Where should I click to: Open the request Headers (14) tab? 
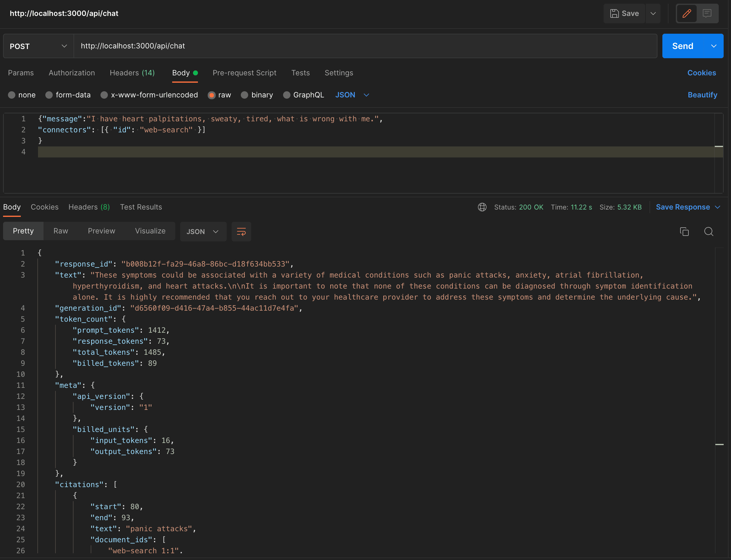coord(132,73)
